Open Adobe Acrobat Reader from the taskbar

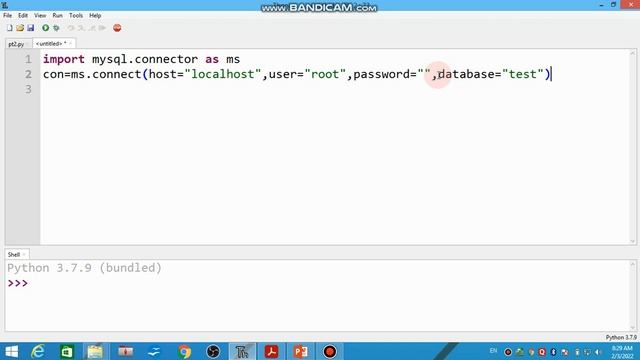271,351
